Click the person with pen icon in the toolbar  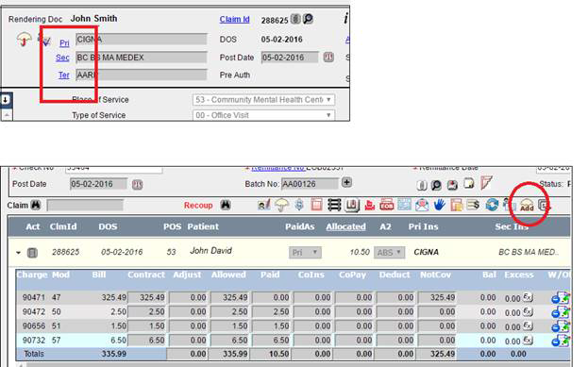pos(264,205)
